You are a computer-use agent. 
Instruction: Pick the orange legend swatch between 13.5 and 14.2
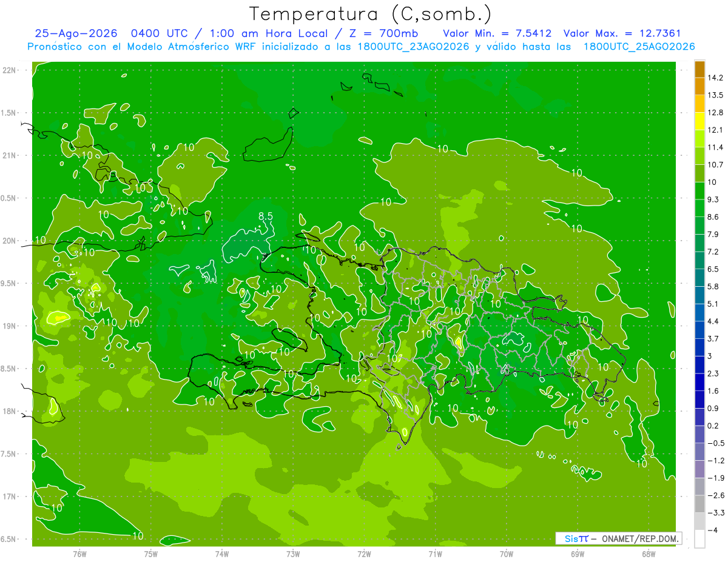tap(699, 87)
